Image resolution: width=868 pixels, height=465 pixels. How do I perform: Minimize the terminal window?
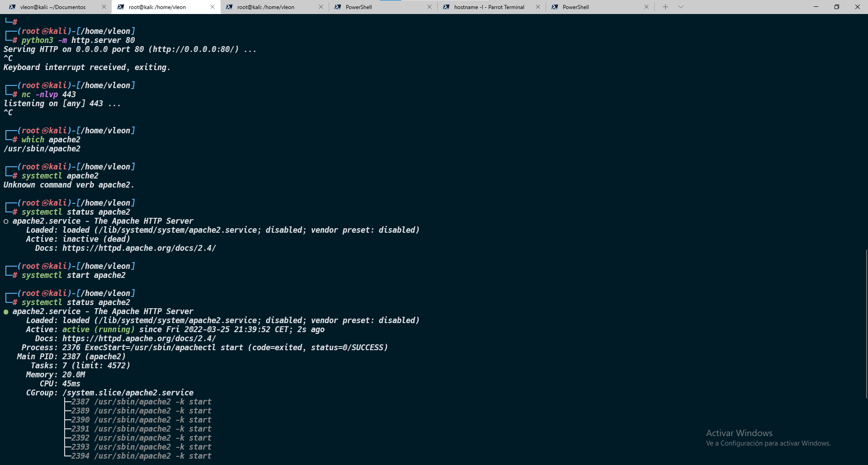pos(816,7)
